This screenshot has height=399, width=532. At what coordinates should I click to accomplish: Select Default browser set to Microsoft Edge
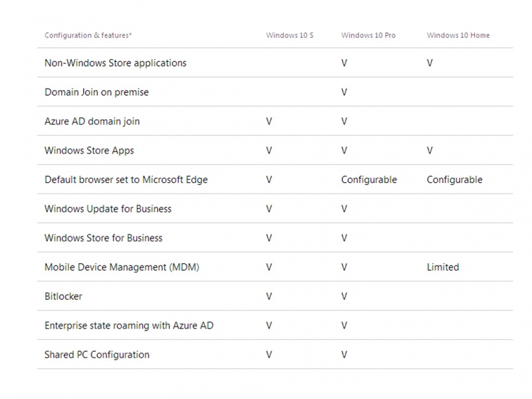click(126, 180)
